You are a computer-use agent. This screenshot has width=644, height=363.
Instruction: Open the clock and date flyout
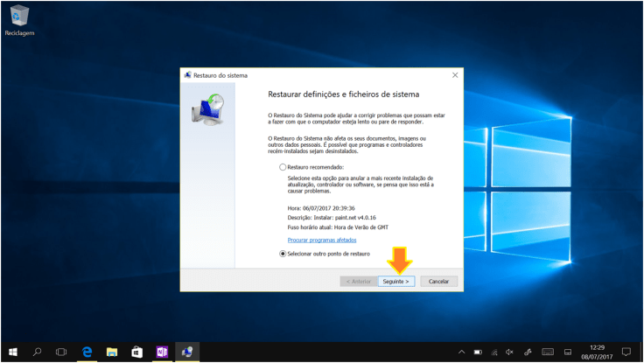coord(598,352)
